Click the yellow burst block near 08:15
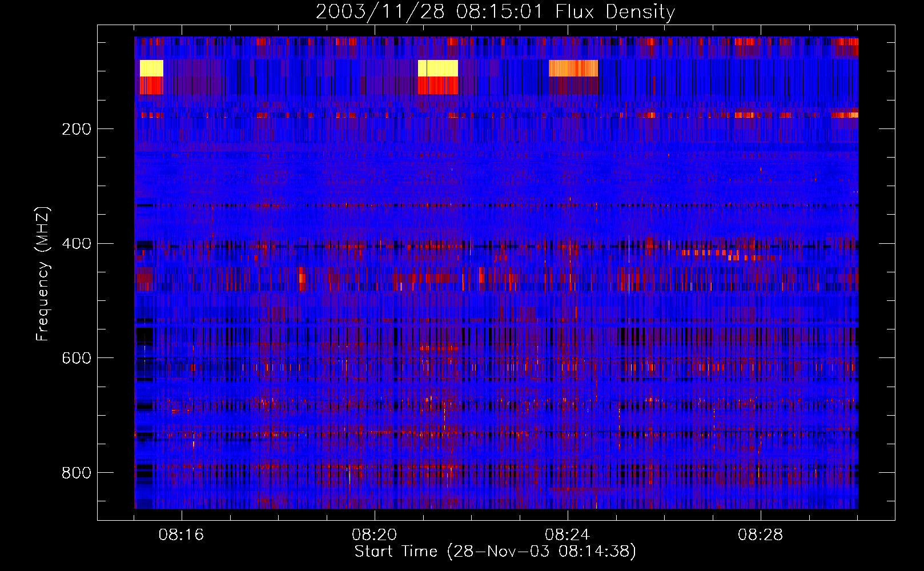924x571 pixels. (x=151, y=68)
